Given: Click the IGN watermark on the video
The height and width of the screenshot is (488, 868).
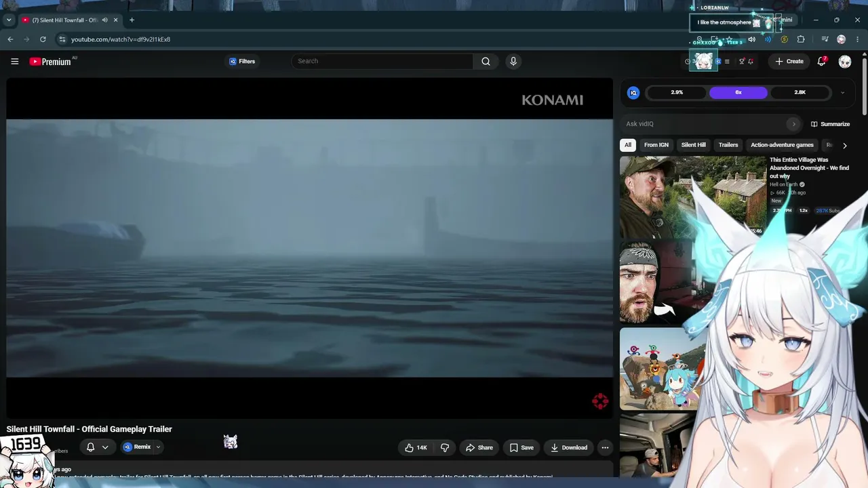Looking at the screenshot, I should point(600,401).
